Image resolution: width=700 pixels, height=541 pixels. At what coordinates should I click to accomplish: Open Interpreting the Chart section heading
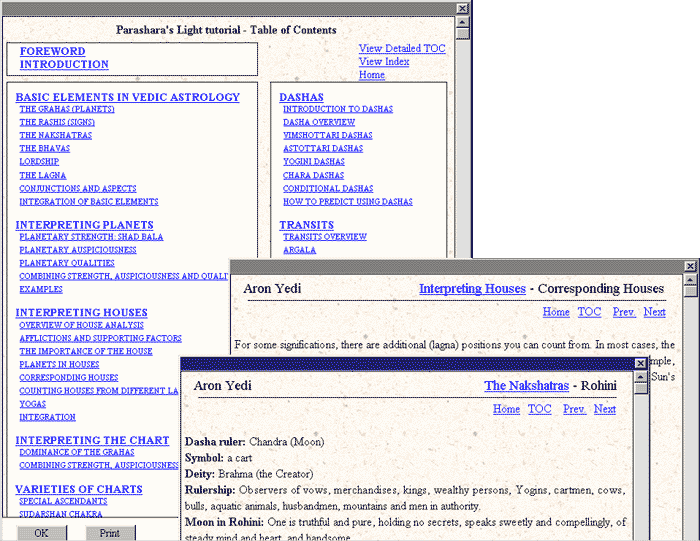point(92,440)
